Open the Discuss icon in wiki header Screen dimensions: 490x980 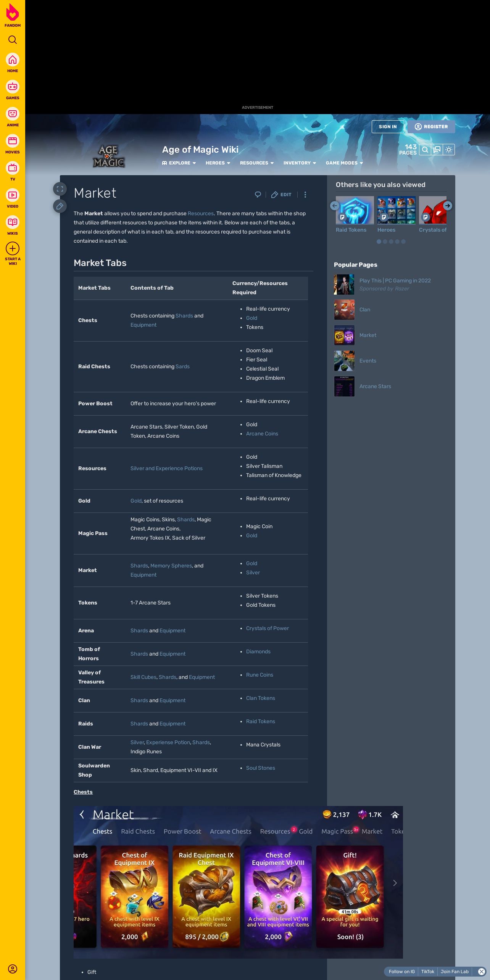coord(437,150)
